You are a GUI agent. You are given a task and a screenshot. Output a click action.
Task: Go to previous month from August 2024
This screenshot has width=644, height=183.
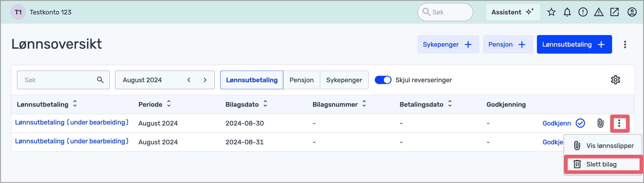point(189,80)
